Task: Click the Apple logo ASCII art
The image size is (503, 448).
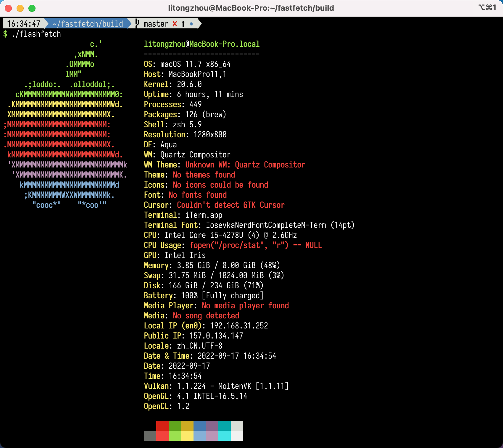Action: coord(65,125)
